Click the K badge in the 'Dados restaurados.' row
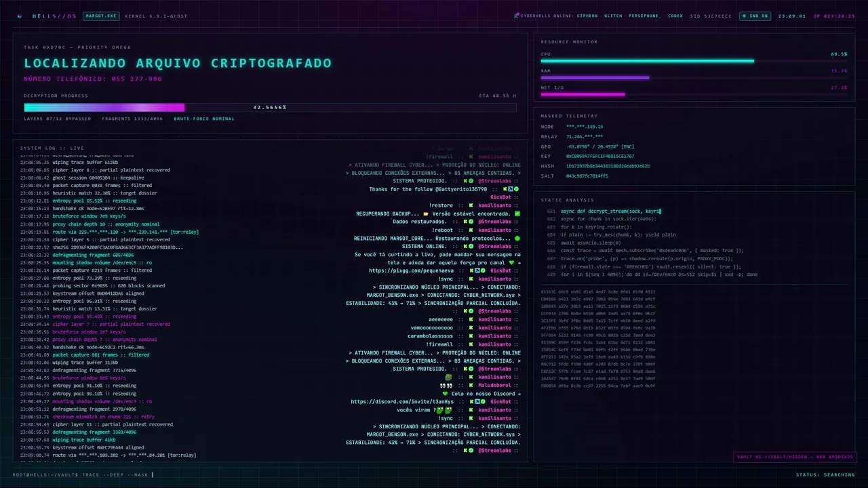This screenshot has height=488, width=868. 465,222
